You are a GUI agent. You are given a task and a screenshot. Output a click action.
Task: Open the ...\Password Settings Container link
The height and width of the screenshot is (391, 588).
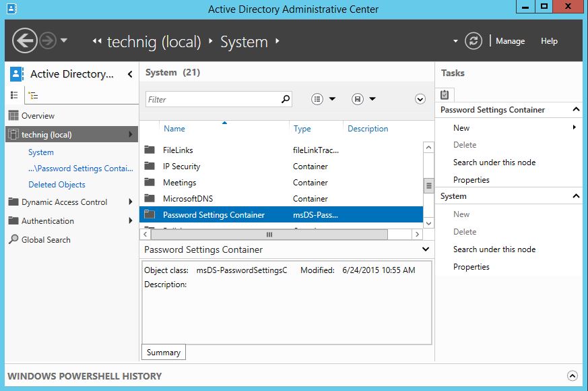point(81,169)
